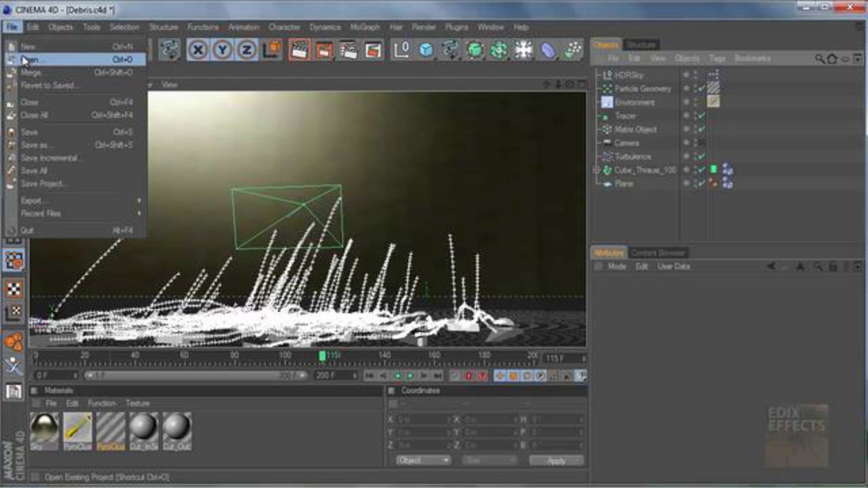Open the Object dropdown in Coordinates panel

coord(423,461)
